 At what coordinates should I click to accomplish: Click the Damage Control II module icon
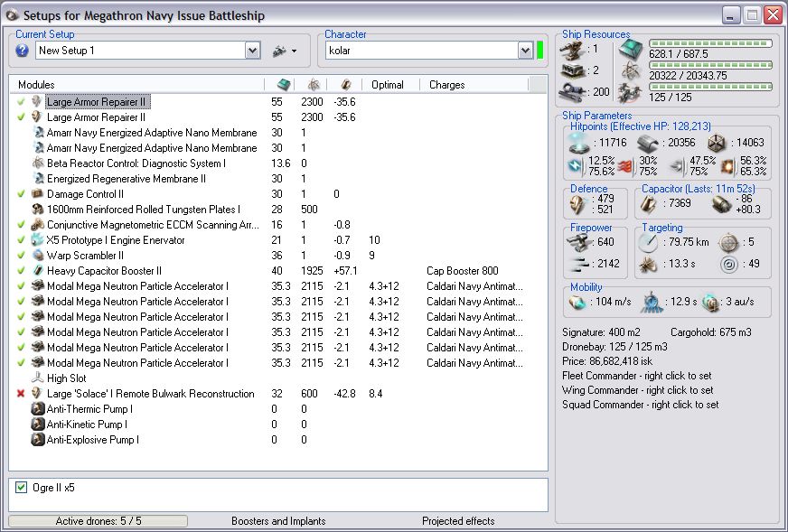[38, 194]
